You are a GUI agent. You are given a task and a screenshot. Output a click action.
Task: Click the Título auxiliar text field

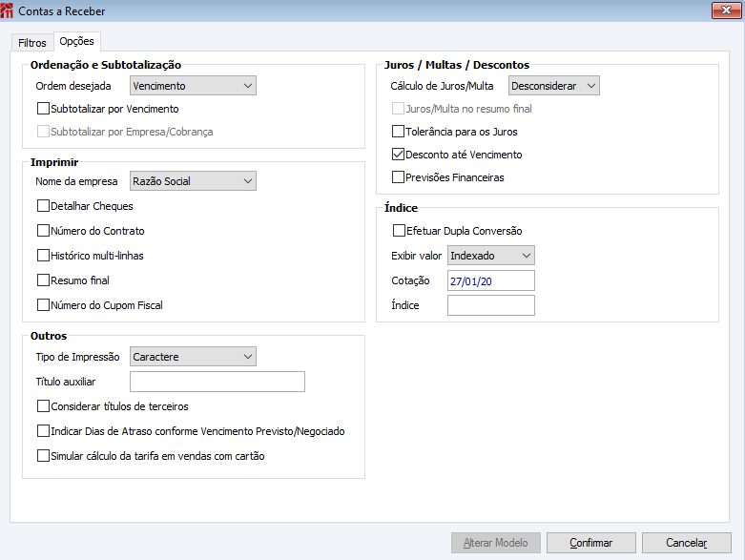pyautogui.click(x=217, y=382)
